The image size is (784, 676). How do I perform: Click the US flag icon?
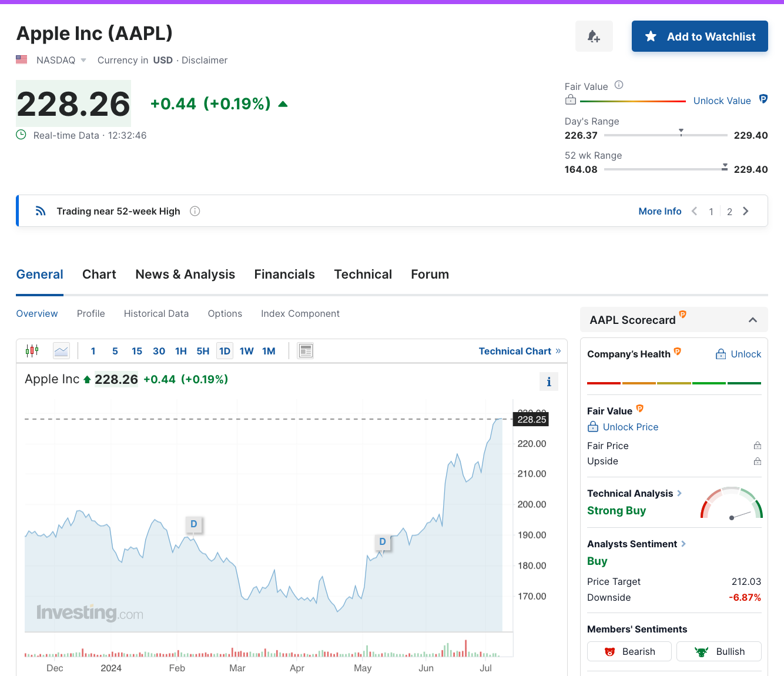point(22,59)
